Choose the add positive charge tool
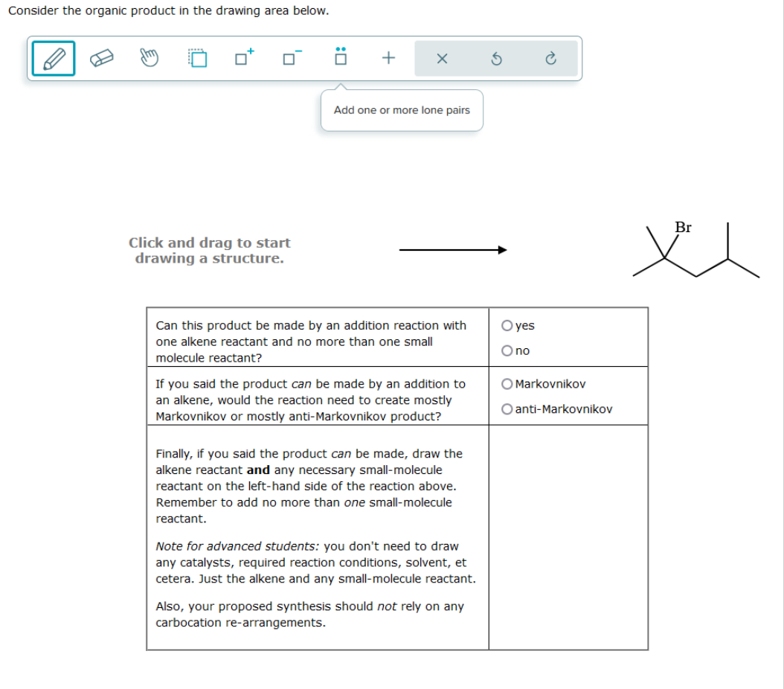This screenshot has height=689, width=784. click(x=242, y=58)
